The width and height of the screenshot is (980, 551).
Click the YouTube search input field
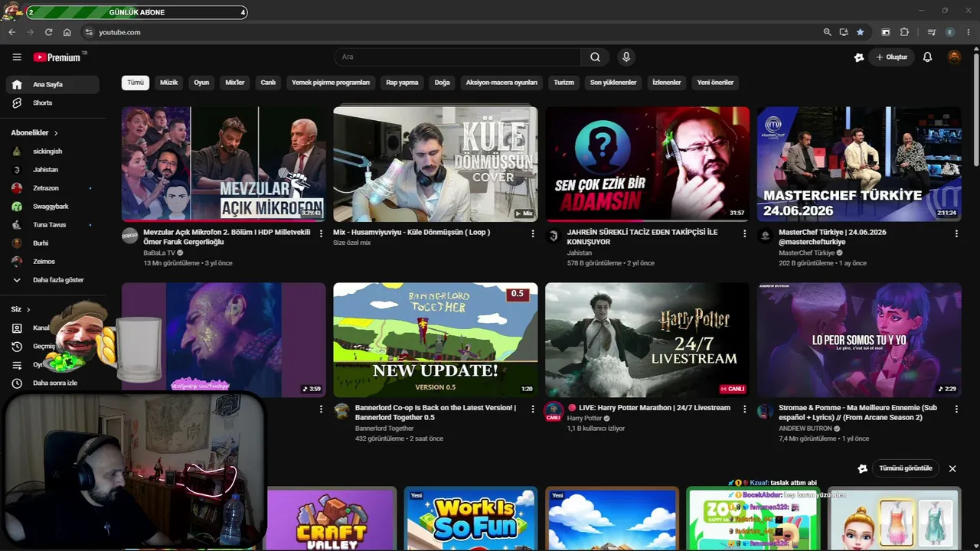coord(457,57)
